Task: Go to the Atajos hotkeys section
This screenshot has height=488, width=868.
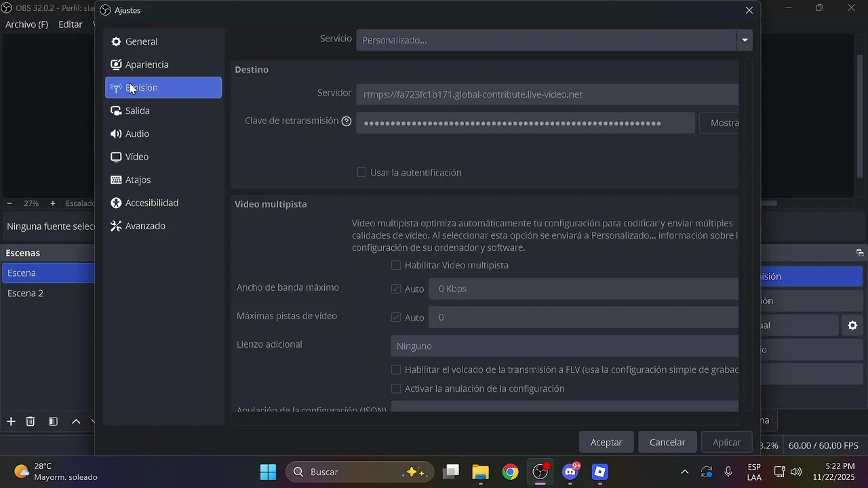Action: [163, 180]
